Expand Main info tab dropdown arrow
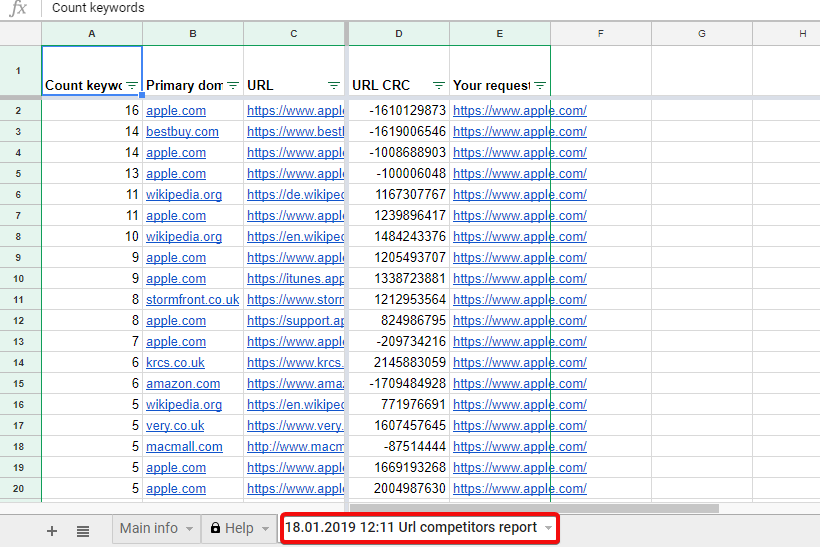This screenshot has width=820, height=547. coord(189,529)
